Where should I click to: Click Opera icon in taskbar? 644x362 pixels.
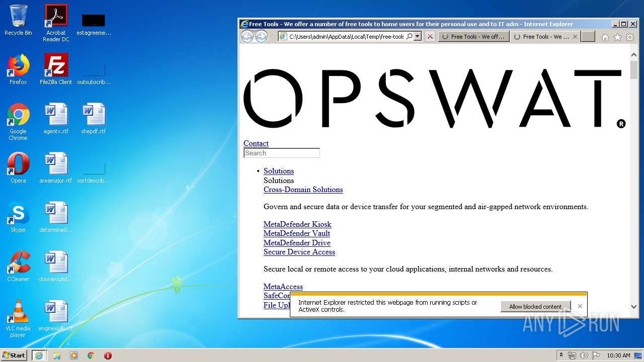pyautogui.click(x=108, y=355)
